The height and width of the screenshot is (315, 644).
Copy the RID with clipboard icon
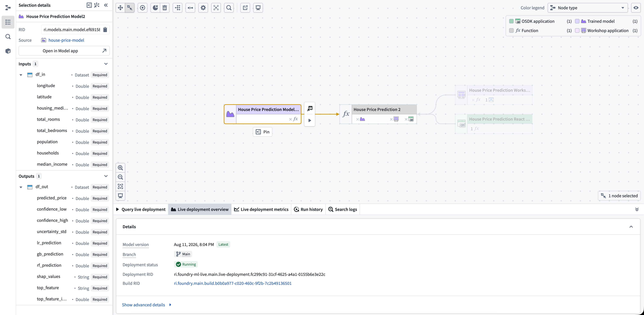point(105,30)
